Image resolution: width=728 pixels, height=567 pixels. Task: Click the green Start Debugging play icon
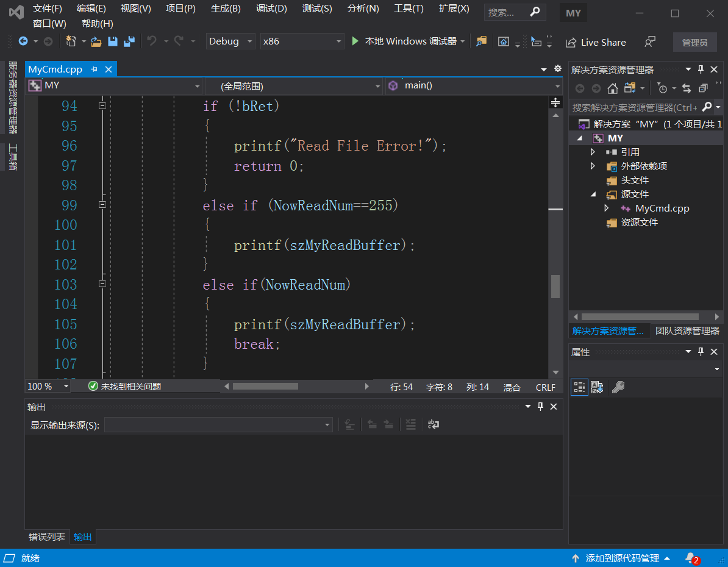pos(355,41)
